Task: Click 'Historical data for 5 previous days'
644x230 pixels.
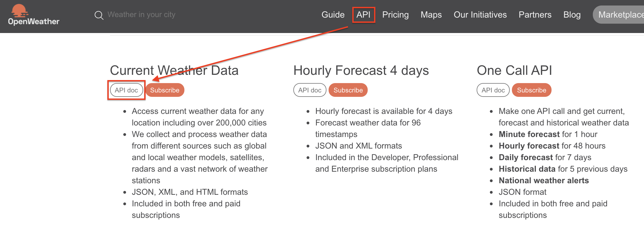Action: [563, 169]
